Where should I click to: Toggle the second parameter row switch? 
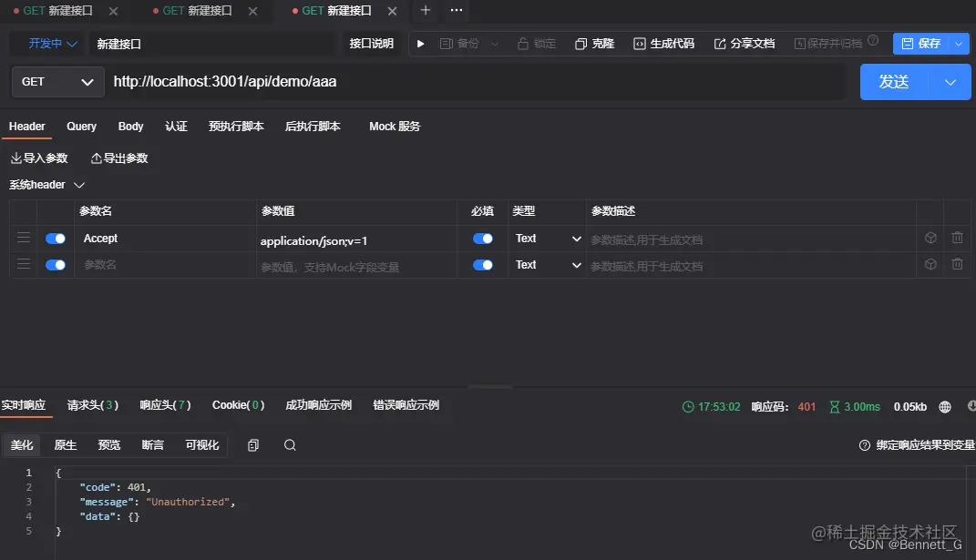(x=55, y=264)
